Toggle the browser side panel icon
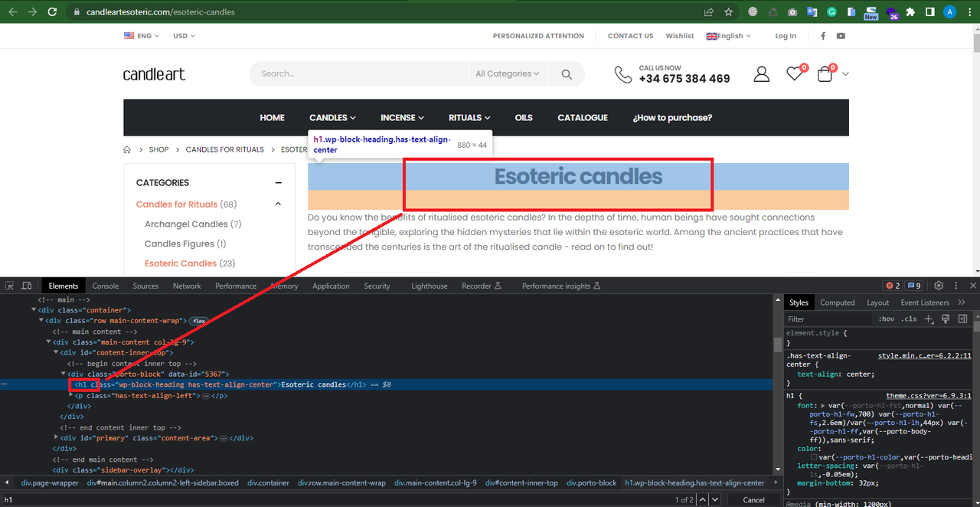Screen dimensions: 980x507 click(x=929, y=12)
